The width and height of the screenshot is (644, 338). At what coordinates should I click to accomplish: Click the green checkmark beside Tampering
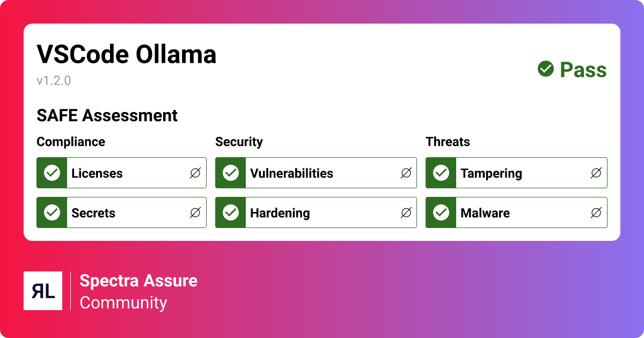click(x=441, y=173)
